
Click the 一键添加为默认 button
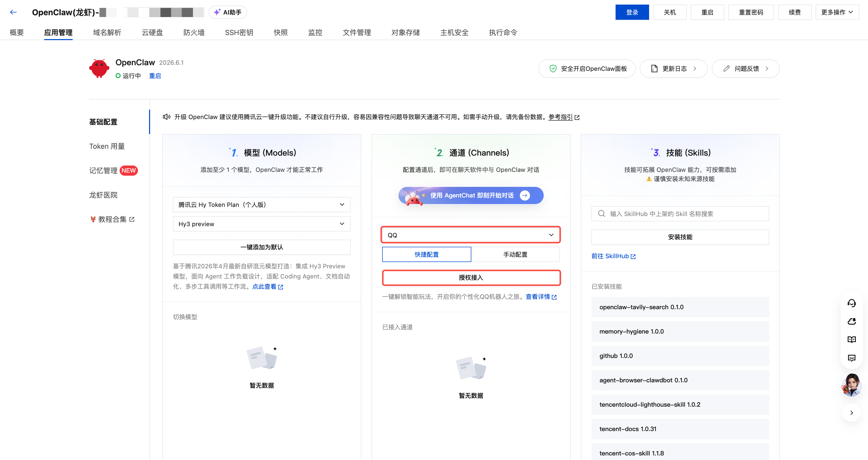tap(262, 247)
